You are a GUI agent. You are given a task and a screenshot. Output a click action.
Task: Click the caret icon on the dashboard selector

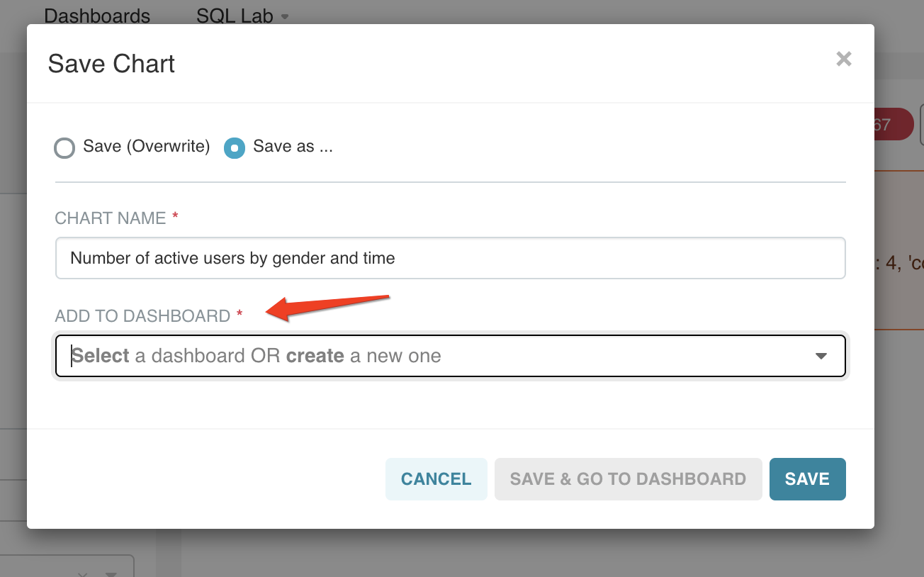tap(821, 357)
